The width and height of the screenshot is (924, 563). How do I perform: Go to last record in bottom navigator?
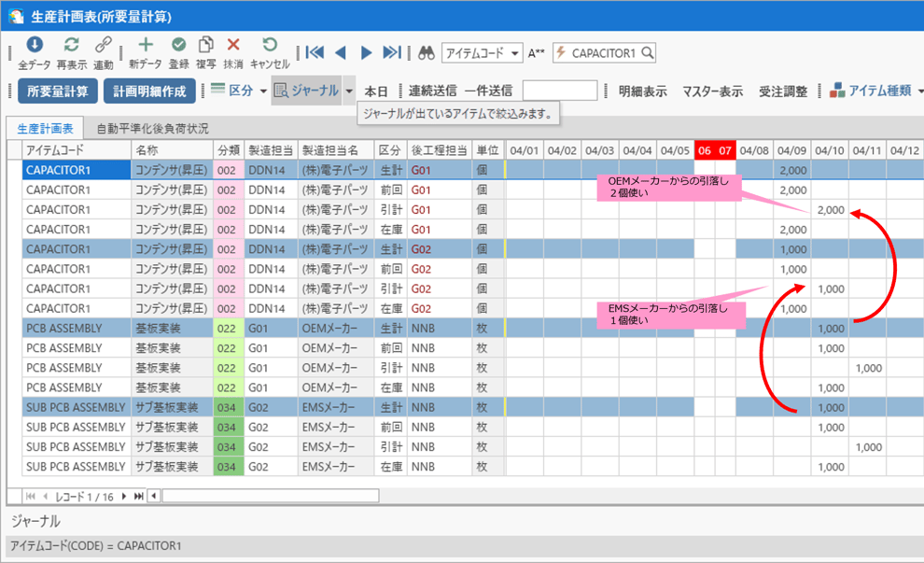point(139,497)
